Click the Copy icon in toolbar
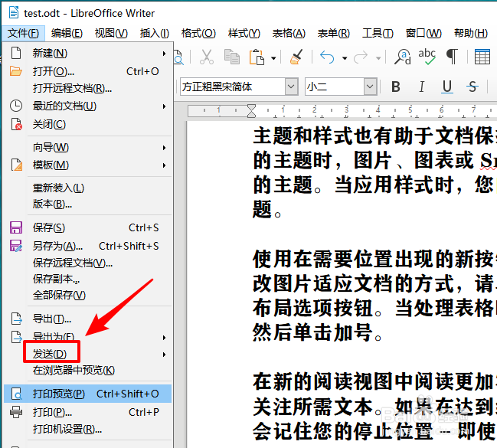This screenshot has height=448, width=497. click(232, 57)
